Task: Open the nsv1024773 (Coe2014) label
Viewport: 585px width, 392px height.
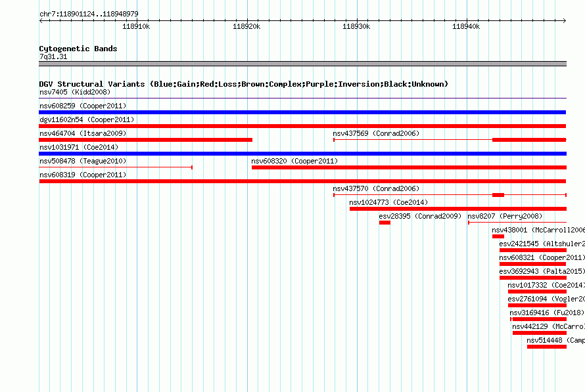Action: point(388,202)
